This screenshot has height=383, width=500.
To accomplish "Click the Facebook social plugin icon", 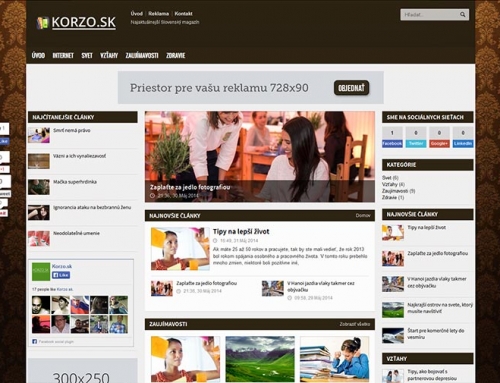I will [x=34, y=341].
